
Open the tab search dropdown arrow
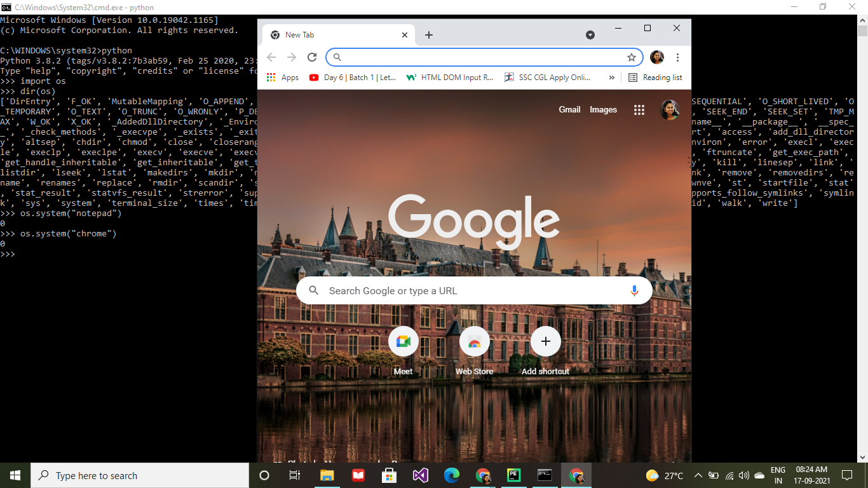pyautogui.click(x=590, y=35)
